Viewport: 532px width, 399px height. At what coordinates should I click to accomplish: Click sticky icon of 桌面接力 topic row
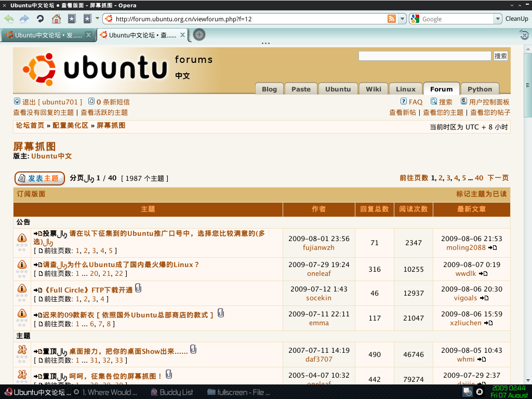pos(22,349)
